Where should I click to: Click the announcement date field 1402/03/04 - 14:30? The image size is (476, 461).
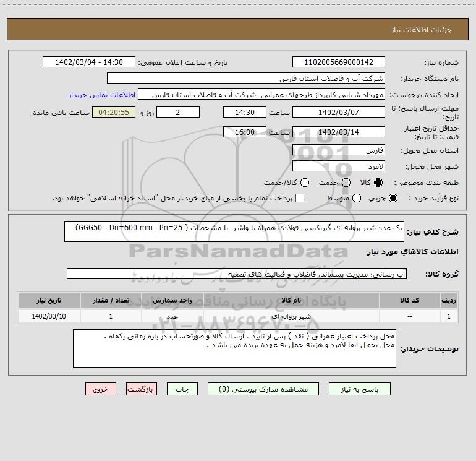click(88, 62)
